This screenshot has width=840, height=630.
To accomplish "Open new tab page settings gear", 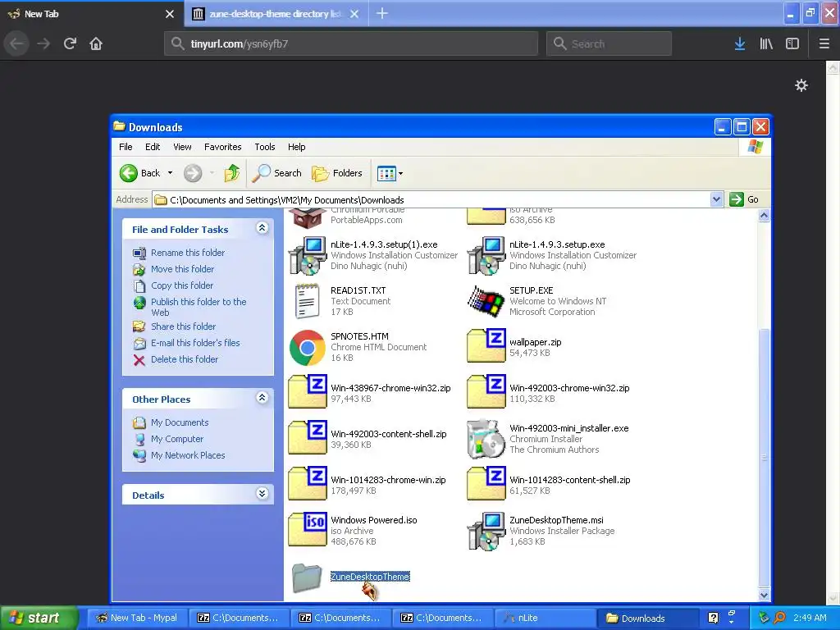I will coord(801,85).
